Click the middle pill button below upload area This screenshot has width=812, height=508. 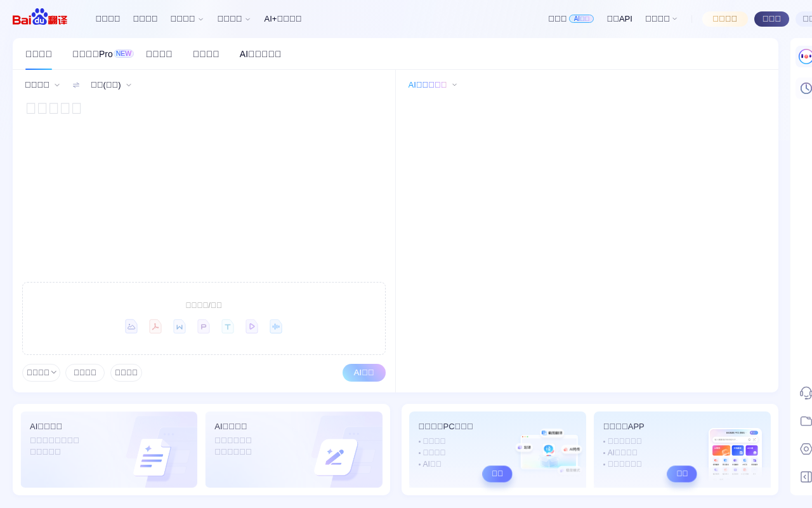85,373
